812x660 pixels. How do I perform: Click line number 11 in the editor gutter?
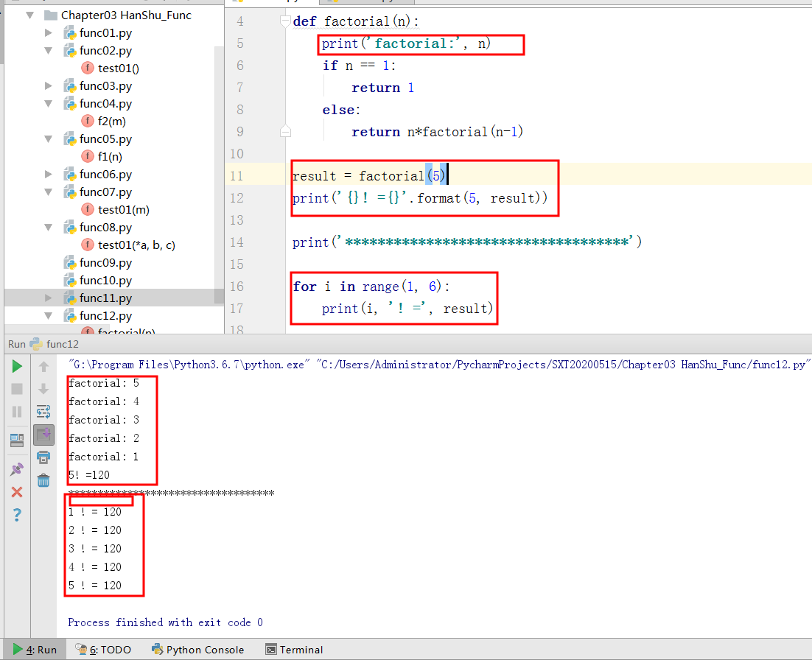tap(236, 176)
